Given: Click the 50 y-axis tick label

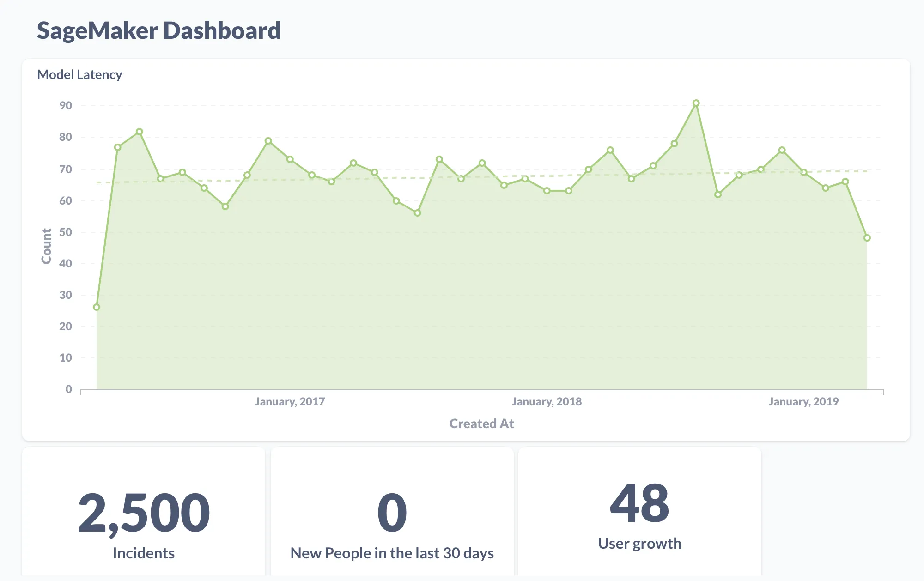Looking at the screenshot, I should pyautogui.click(x=66, y=232).
